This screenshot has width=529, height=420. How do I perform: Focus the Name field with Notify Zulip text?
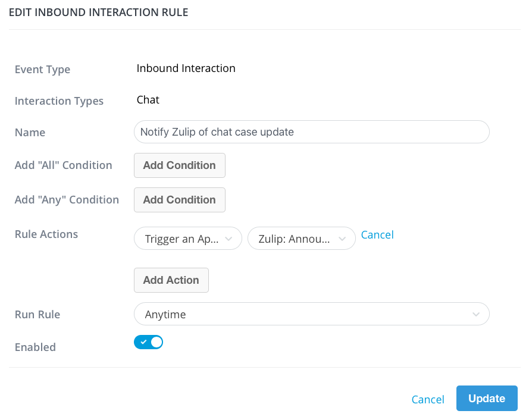tap(312, 132)
